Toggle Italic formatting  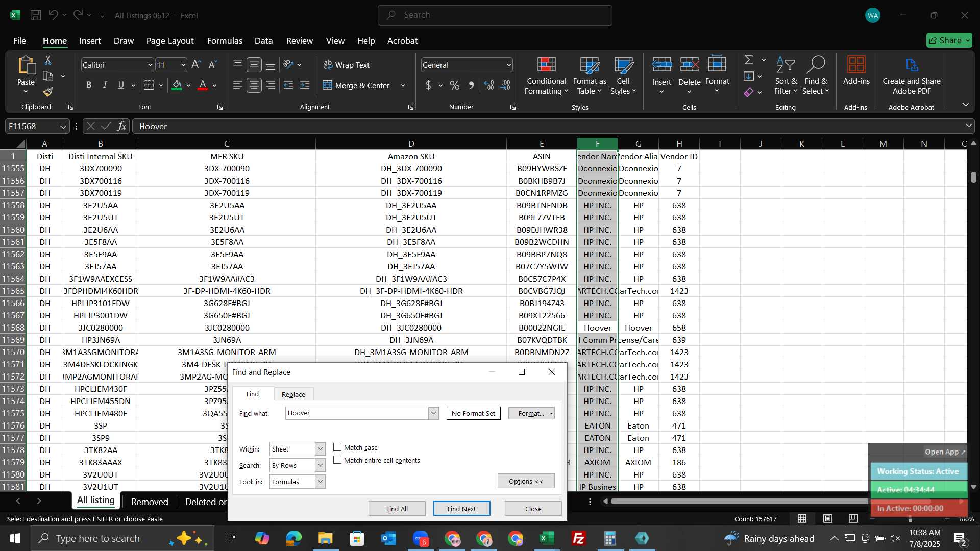(x=105, y=85)
